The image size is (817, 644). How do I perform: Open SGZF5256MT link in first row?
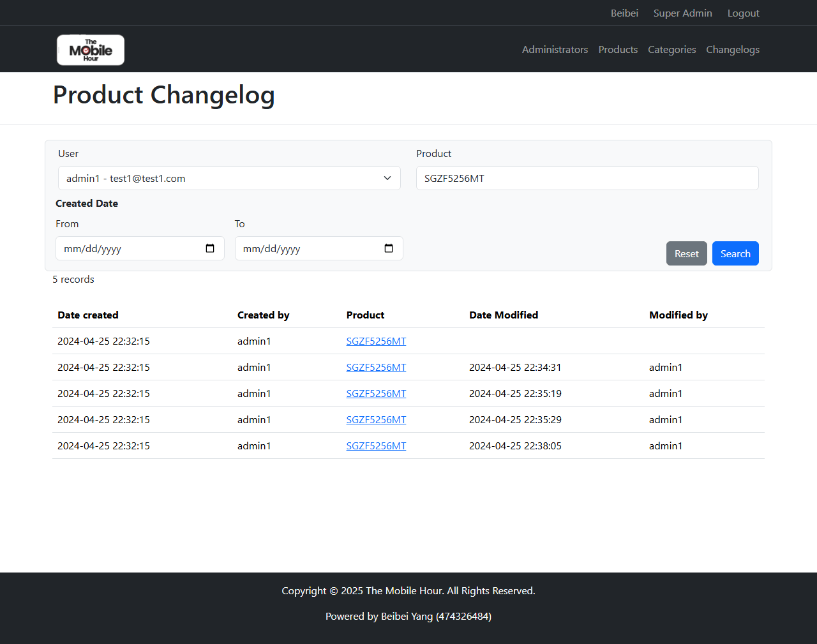[x=376, y=341]
